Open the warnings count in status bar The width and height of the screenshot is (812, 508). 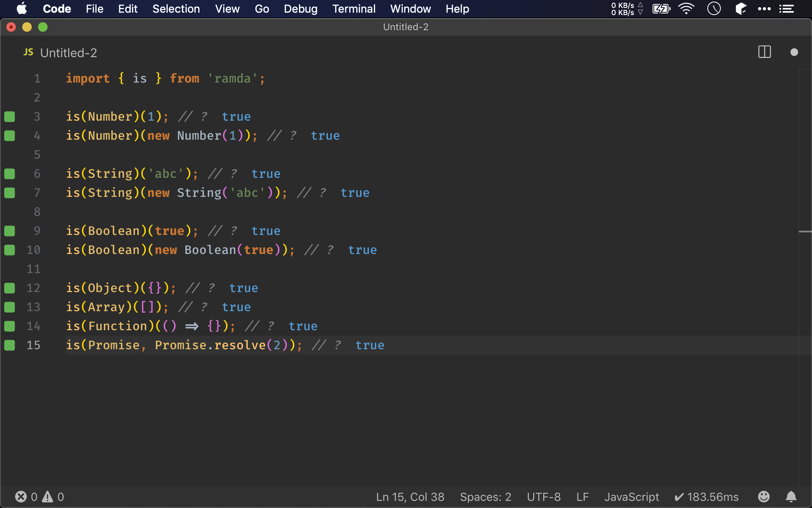click(x=53, y=497)
